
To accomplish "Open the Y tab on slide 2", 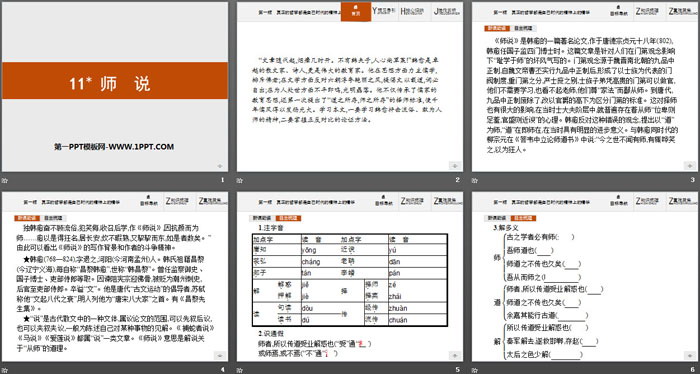I will tap(384, 12).
